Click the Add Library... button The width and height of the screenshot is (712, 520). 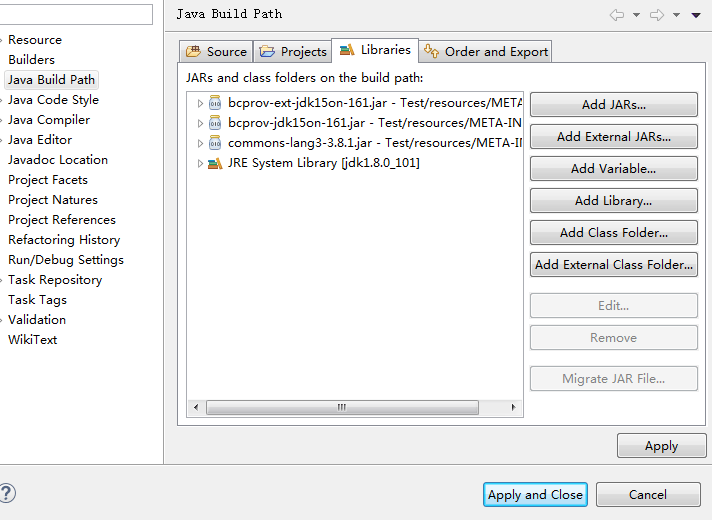[613, 201]
